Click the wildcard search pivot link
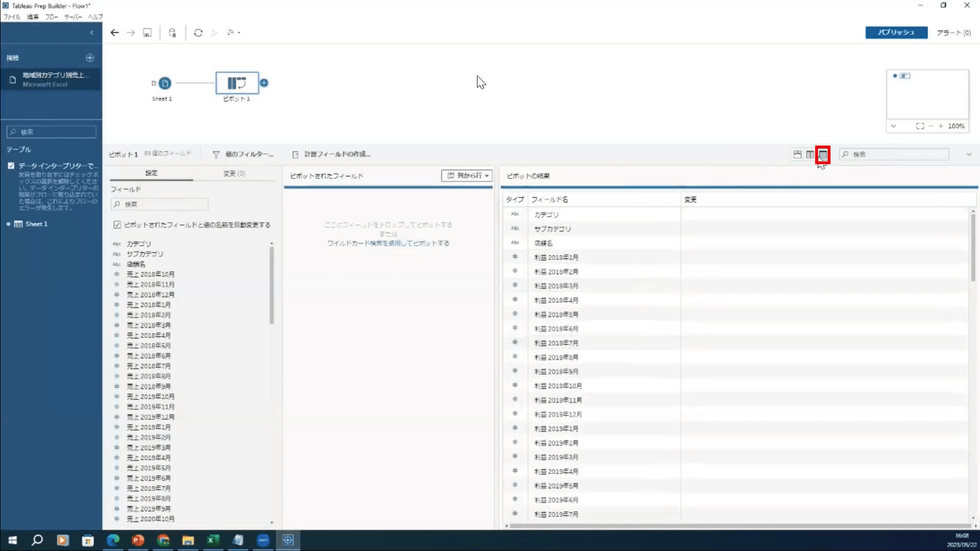This screenshot has height=551, width=980. (388, 244)
